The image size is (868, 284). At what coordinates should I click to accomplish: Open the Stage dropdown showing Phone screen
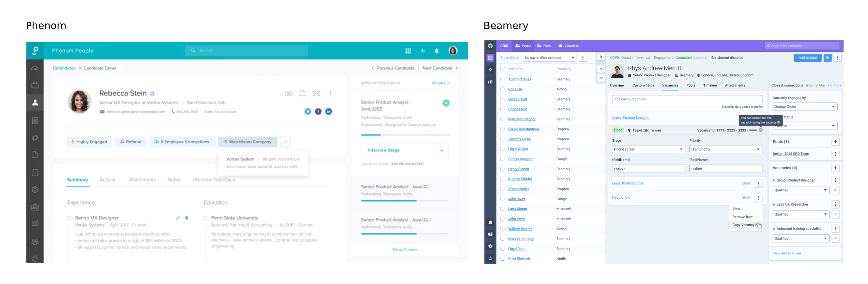[648, 149]
